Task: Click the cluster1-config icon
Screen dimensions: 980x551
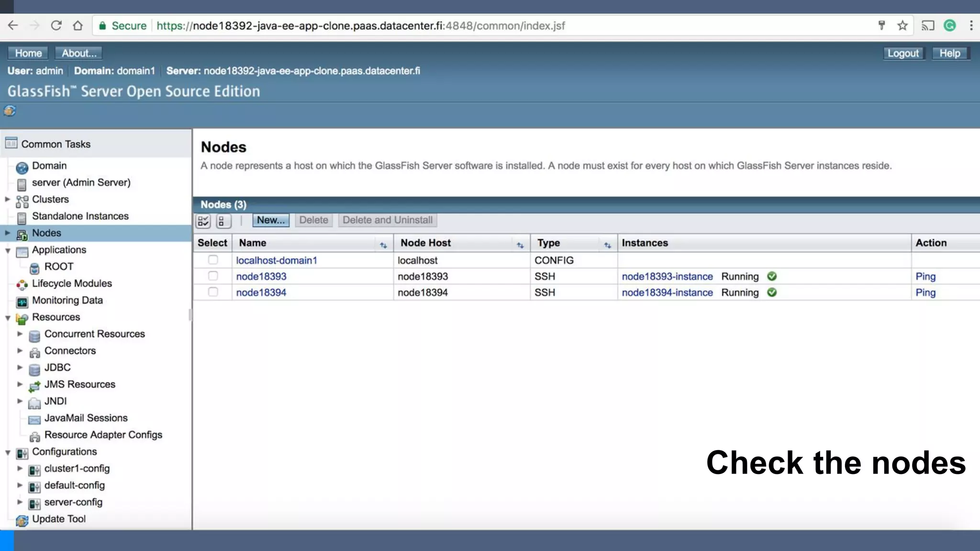Action: point(34,470)
